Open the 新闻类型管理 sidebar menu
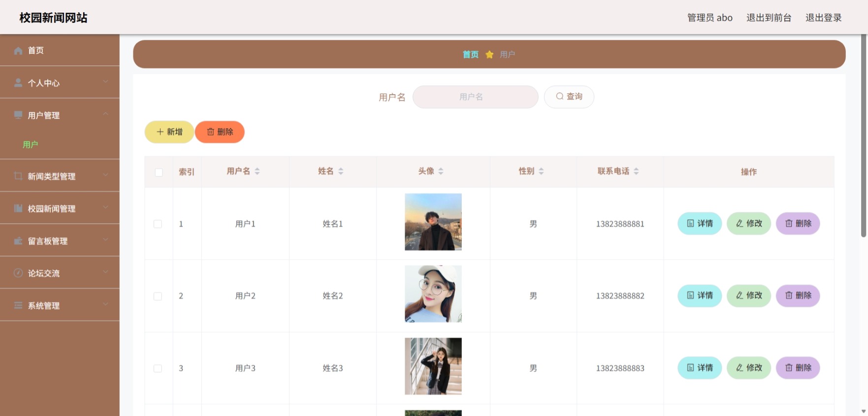 60,176
